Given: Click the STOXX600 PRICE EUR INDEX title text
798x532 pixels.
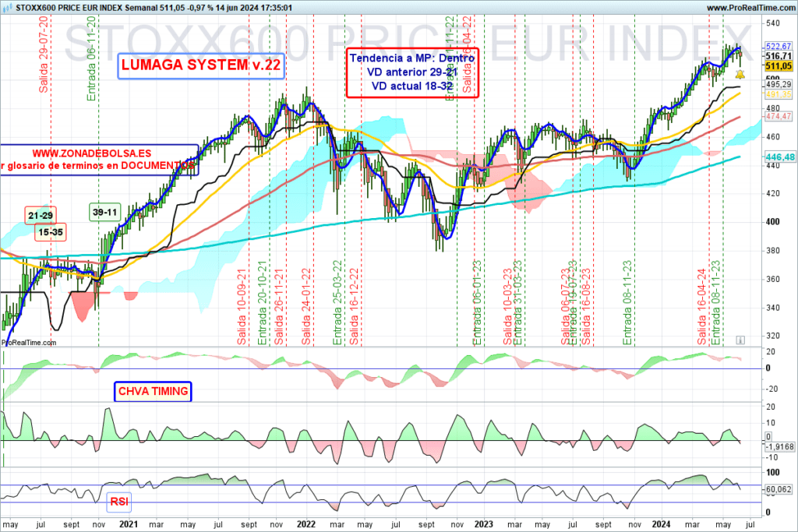Looking at the screenshot, I should pos(69,8).
